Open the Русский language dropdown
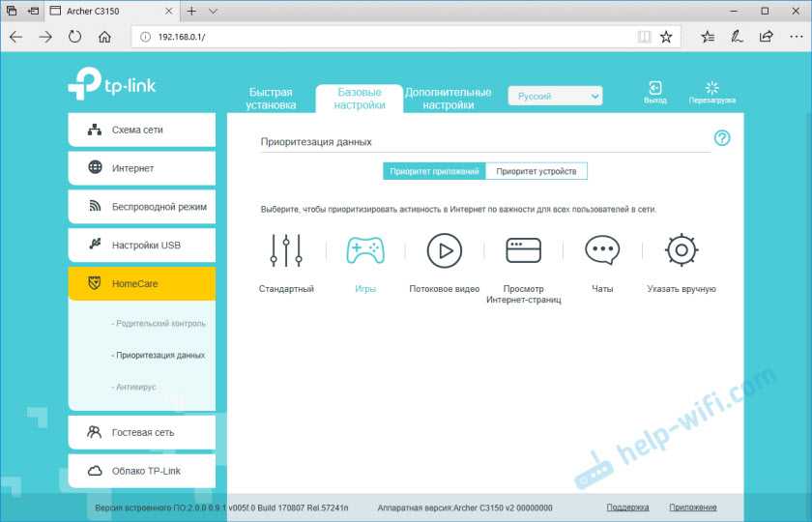The image size is (812, 522). [555, 96]
